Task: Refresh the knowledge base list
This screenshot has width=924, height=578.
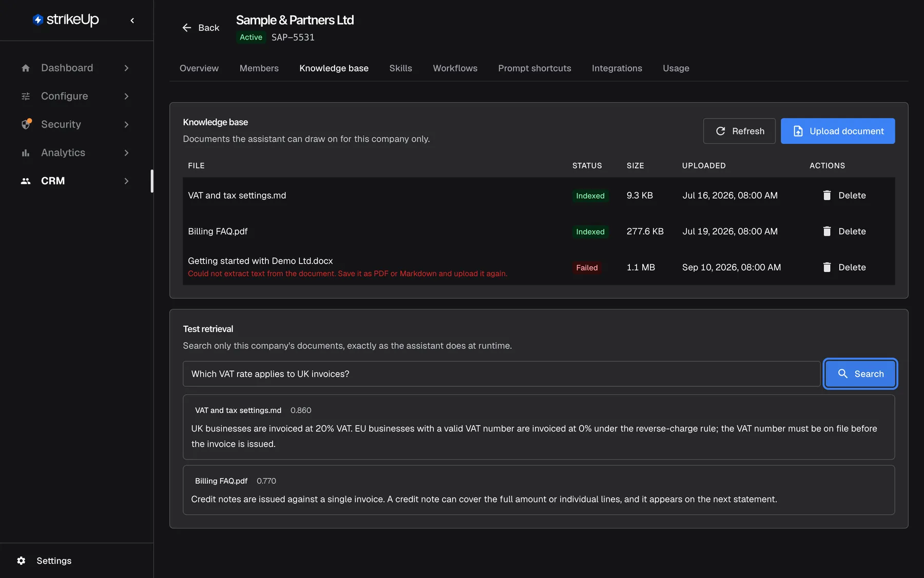Action: click(x=739, y=131)
